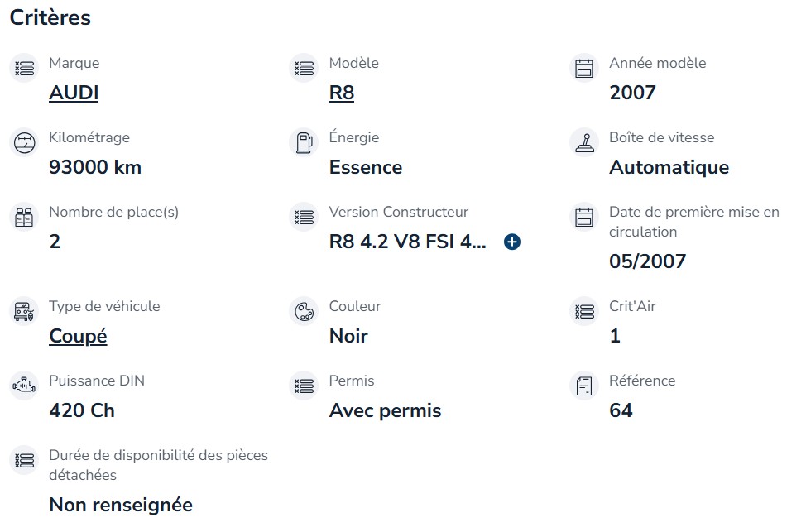Click the odometer icon beside Kilométrage
This screenshot has height=532, width=806.
tap(24, 142)
